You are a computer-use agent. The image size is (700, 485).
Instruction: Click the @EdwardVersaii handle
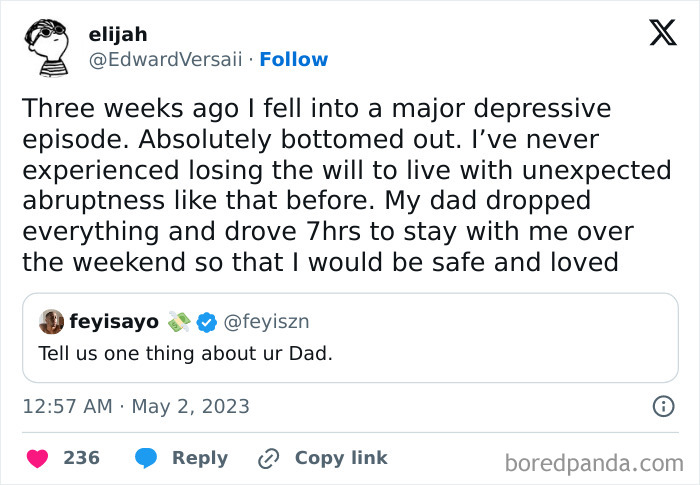coord(166,60)
